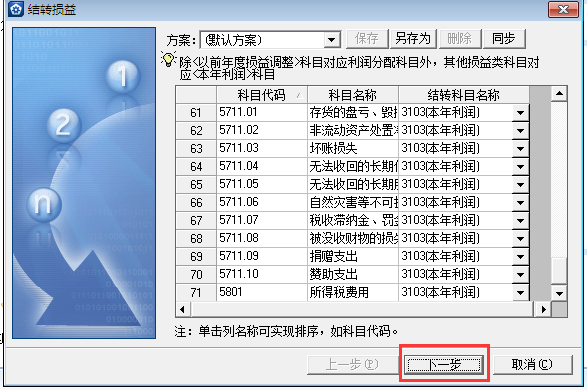This screenshot has width=587, height=390.
Task: Click the 所得税费用 name cell
Action: click(353, 292)
